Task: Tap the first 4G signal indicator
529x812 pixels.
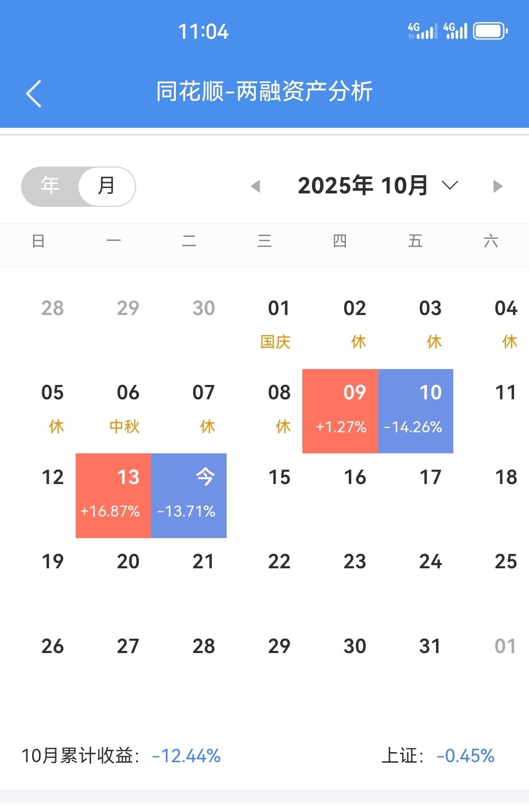Action: pyautogui.click(x=422, y=32)
